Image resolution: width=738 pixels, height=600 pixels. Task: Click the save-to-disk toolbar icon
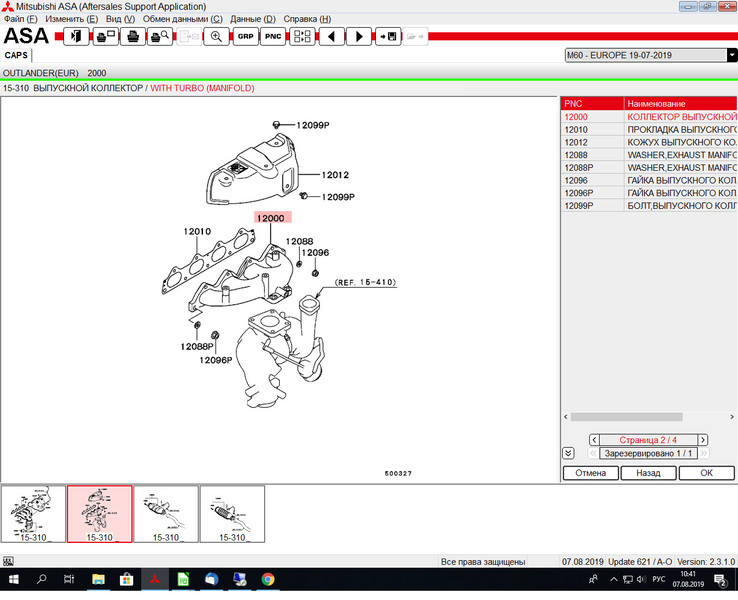[x=388, y=36]
